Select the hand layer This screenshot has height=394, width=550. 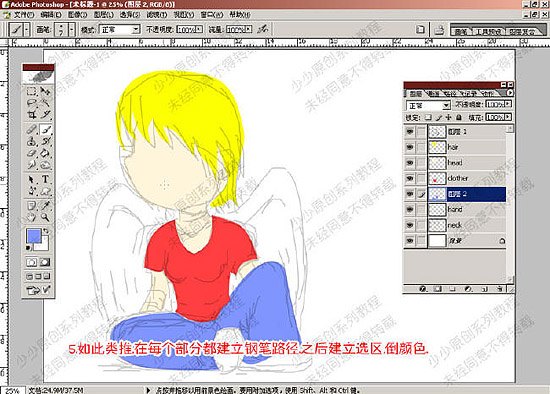[x=467, y=209]
